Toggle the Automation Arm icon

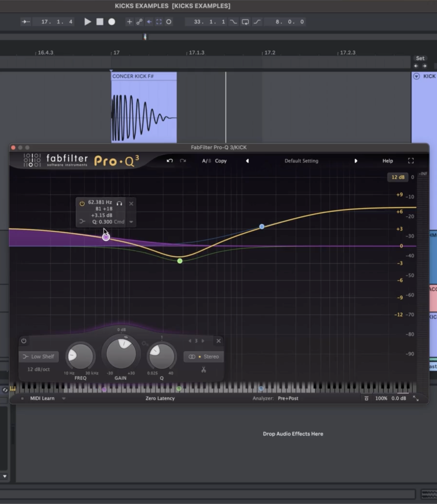click(x=139, y=22)
